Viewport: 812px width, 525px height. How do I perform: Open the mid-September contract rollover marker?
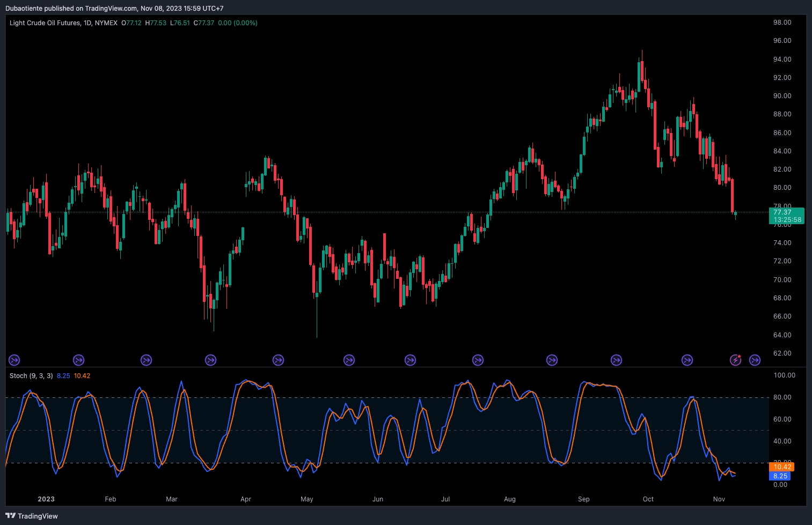616,360
